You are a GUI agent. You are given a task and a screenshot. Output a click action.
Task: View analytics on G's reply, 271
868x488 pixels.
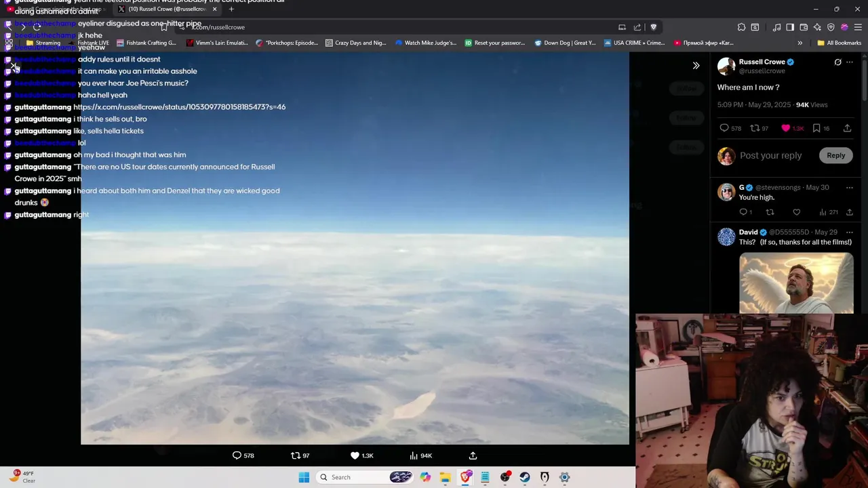coord(828,212)
